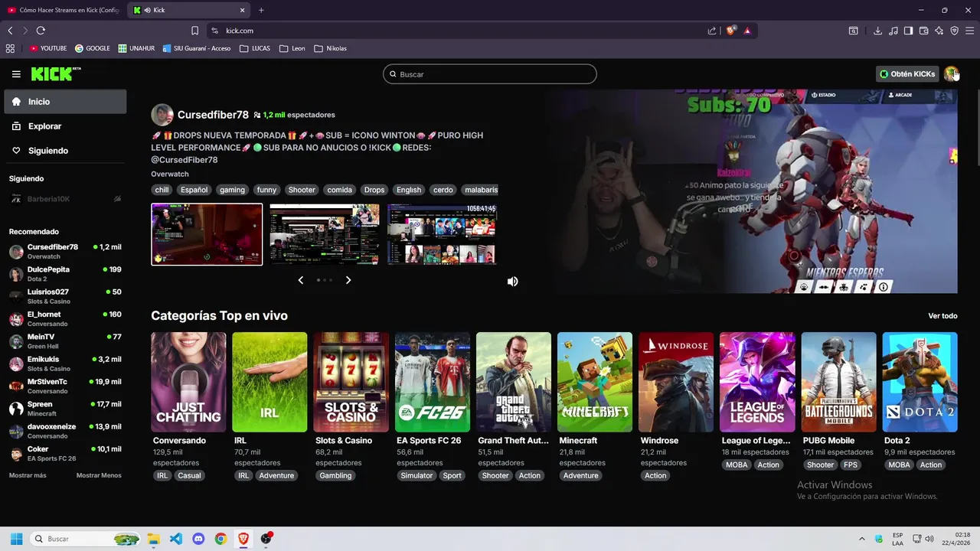Click Ver todo for top categories
Image resolution: width=980 pixels, height=551 pixels.
942,316
